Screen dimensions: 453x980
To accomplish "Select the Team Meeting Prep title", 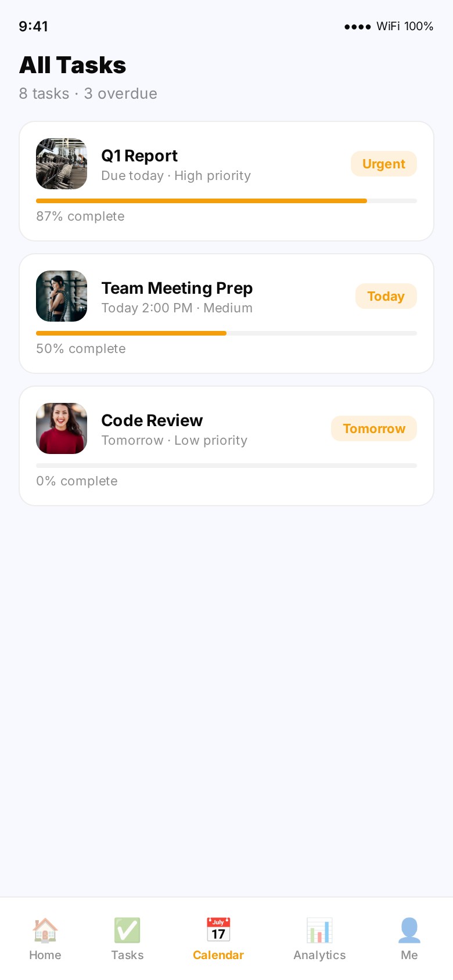I will 177,288.
